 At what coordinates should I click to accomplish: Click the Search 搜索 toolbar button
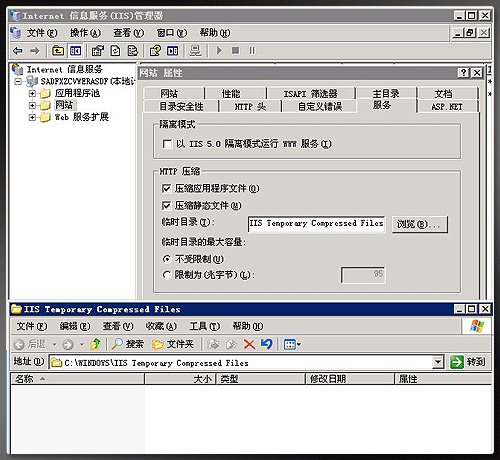click(x=128, y=344)
